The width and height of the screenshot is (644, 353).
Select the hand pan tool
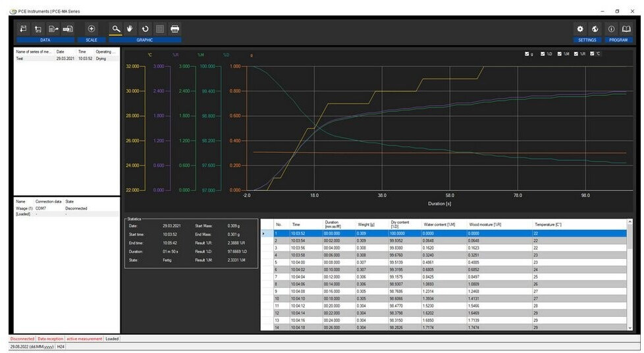tap(130, 29)
